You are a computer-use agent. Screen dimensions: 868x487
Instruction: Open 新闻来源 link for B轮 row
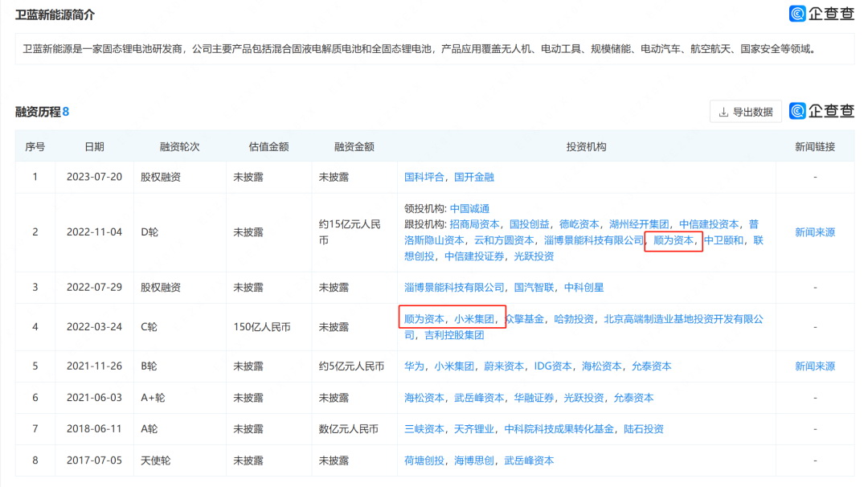pyautogui.click(x=814, y=366)
